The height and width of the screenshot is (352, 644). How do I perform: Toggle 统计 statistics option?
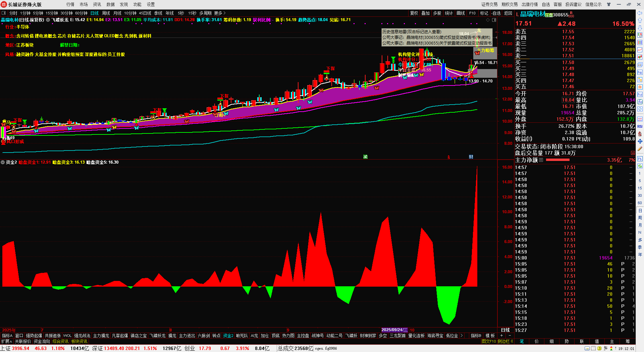tap(449, 13)
